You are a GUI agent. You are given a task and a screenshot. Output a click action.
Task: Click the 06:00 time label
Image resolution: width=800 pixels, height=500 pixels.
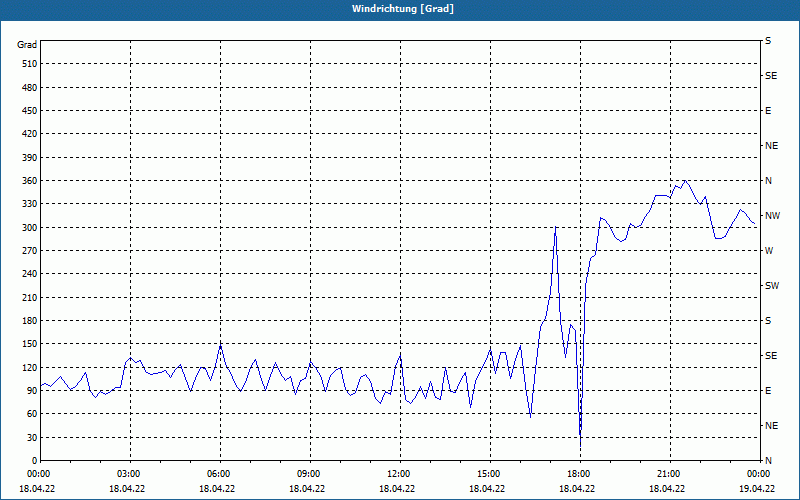point(220,474)
